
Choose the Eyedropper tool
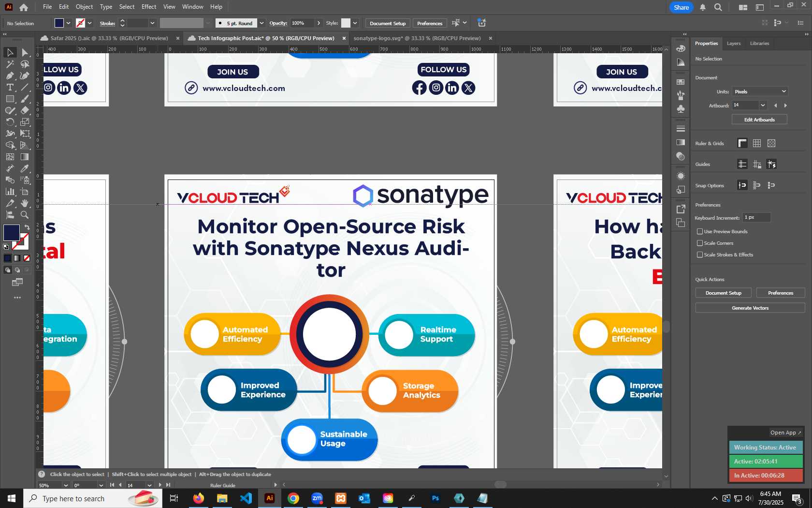point(25,168)
